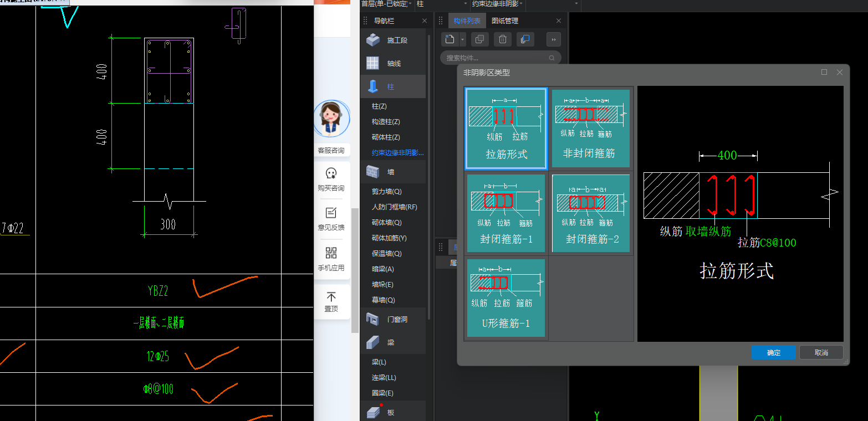Close the 导航栏 navigation panel
The height and width of the screenshot is (421, 868).
(425, 20)
